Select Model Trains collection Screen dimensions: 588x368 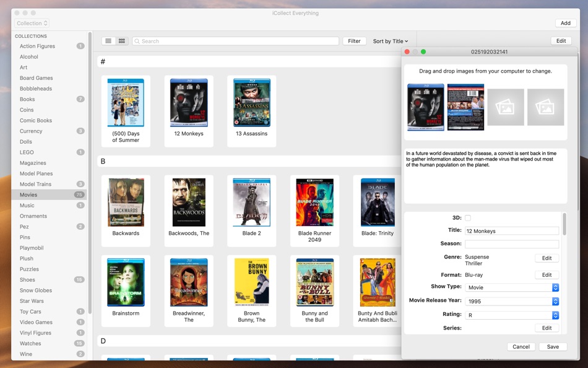(49, 184)
